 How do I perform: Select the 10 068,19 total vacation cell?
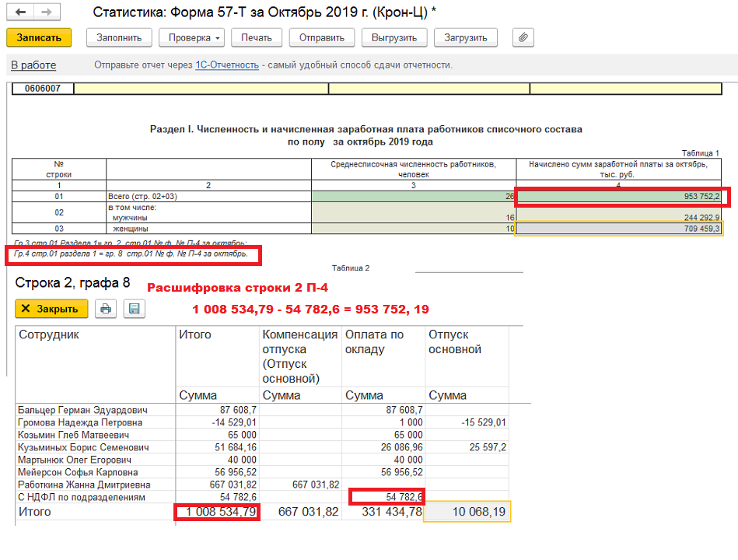click(x=467, y=512)
